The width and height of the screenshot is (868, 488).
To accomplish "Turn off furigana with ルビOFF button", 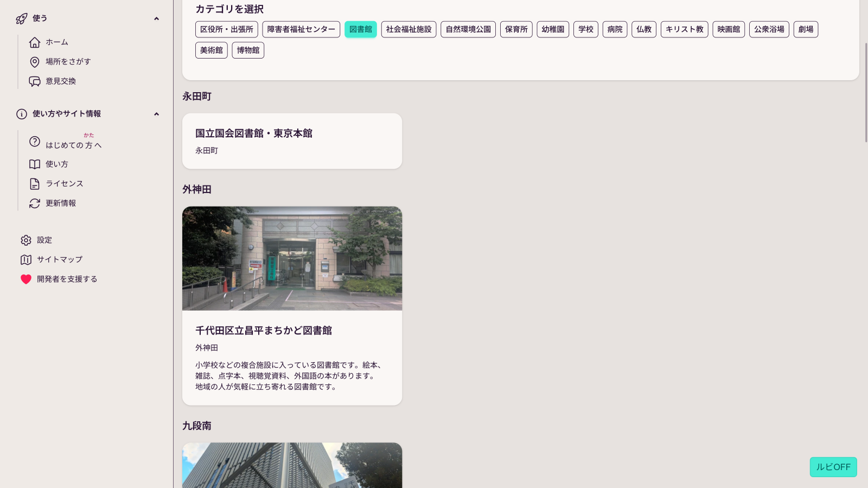I will pos(833,467).
